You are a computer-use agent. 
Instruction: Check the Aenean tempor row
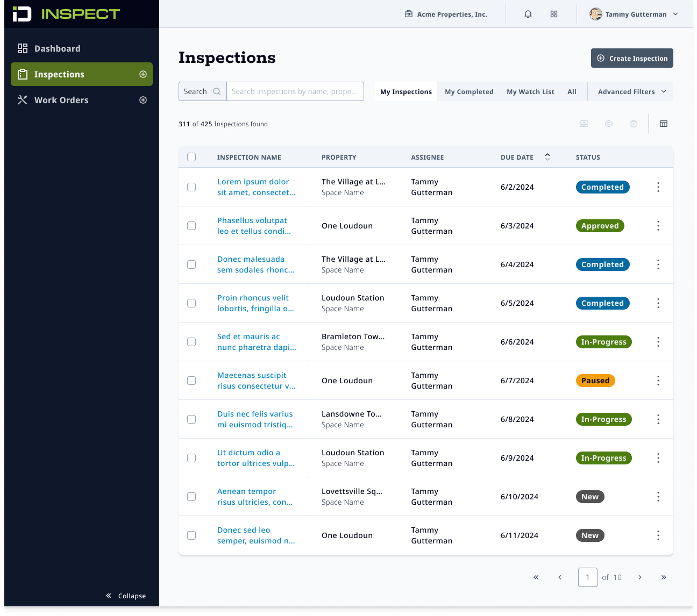(191, 497)
